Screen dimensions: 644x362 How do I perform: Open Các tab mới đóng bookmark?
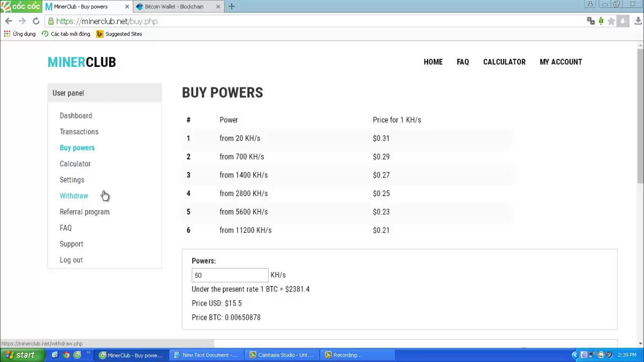[x=66, y=34]
